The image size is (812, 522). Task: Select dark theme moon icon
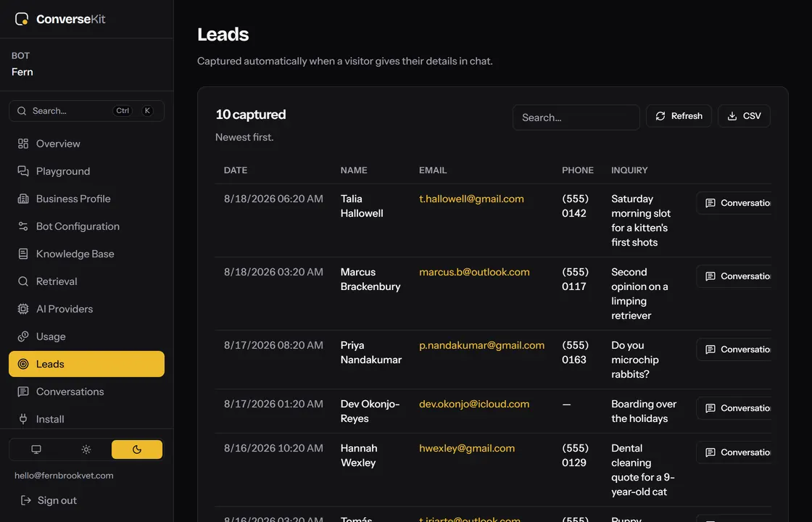137,449
